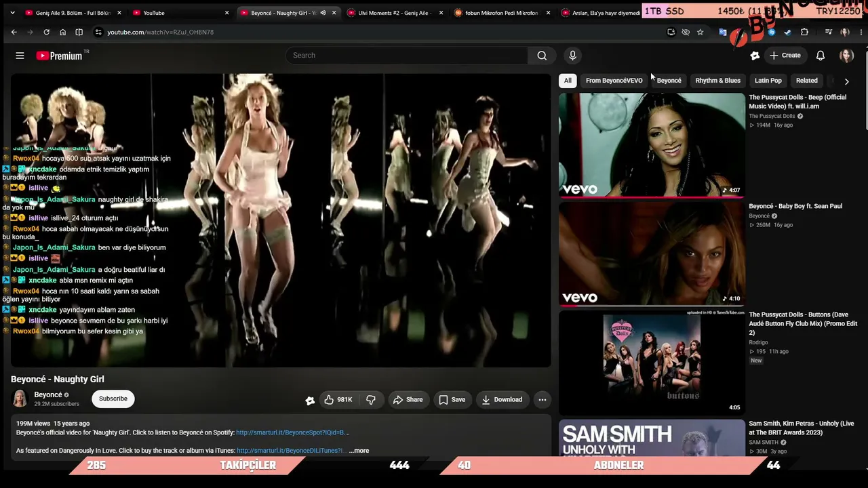Viewport: 868px width, 488px height.
Task: View site information in the address bar
Action: (98, 32)
